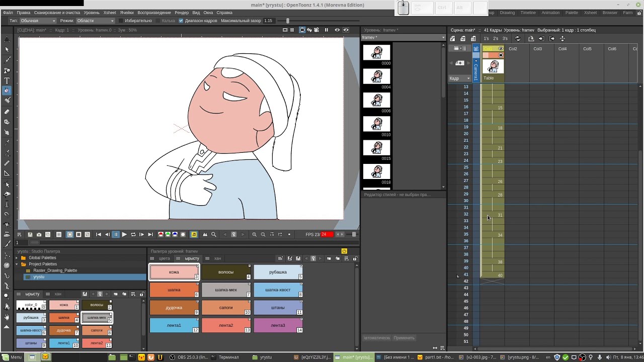Click the Применить button
Viewport: 644px width, 362px height.
tap(404, 338)
